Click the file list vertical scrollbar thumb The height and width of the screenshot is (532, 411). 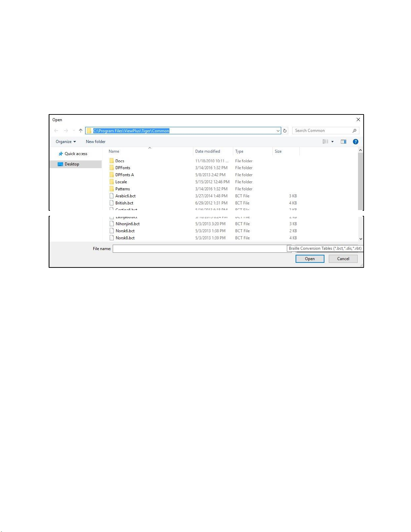361,181
